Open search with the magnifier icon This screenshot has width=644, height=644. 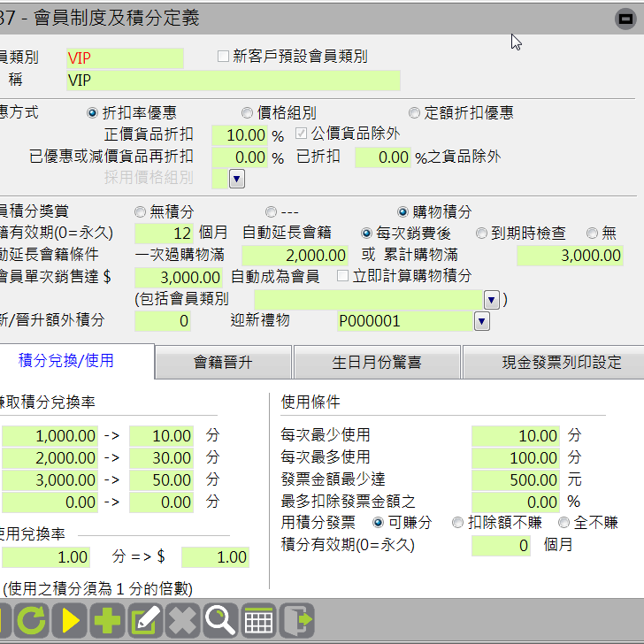click(x=220, y=621)
